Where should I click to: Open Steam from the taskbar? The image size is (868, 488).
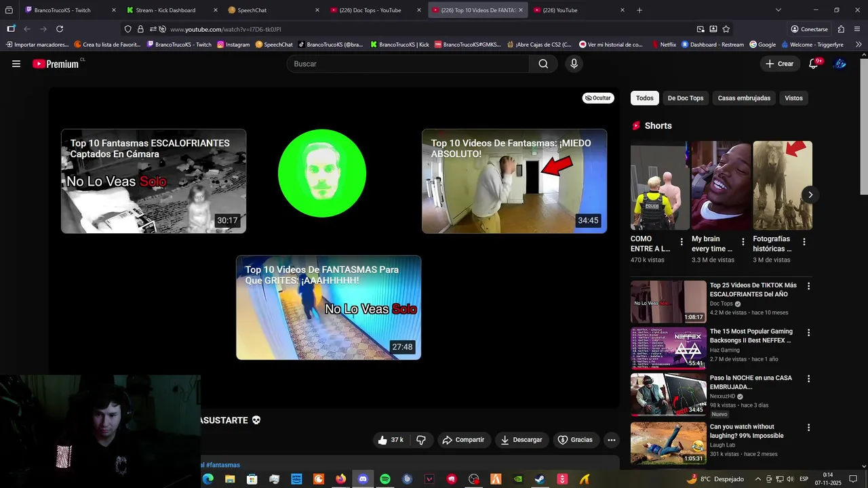click(x=540, y=479)
